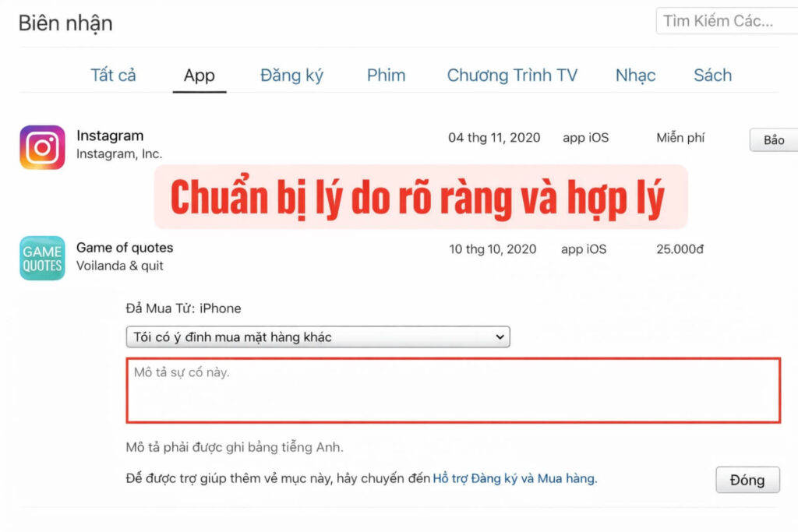The height and width of the screenshot is (532, 798).
Task: Open the "Đăng ký" tab
Action: pyautogui.click(x=291, y=75)
